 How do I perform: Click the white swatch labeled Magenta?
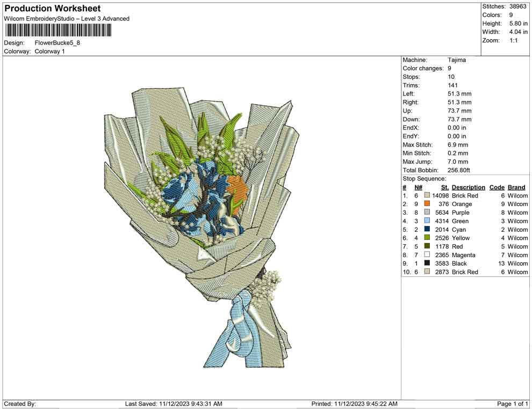point(427,254)
